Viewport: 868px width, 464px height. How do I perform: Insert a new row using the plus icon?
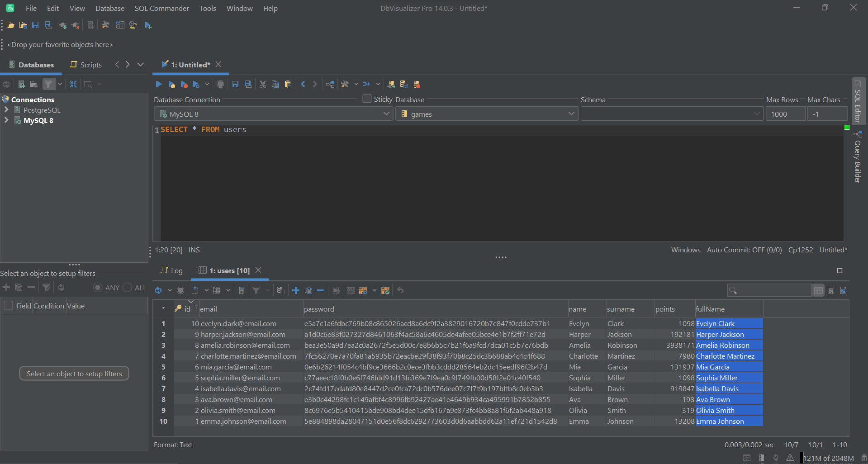(x=296, y=290)
